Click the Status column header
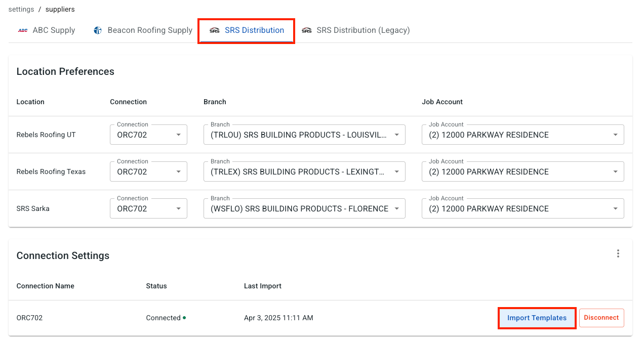644x345 pixels. pyautogui.click(x=156, y=286)
